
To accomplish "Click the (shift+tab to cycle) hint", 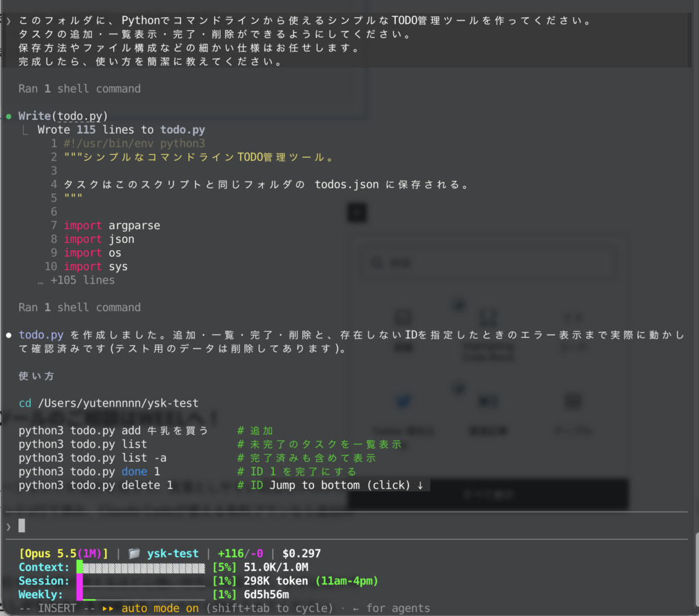I will (x=269, y=608).
